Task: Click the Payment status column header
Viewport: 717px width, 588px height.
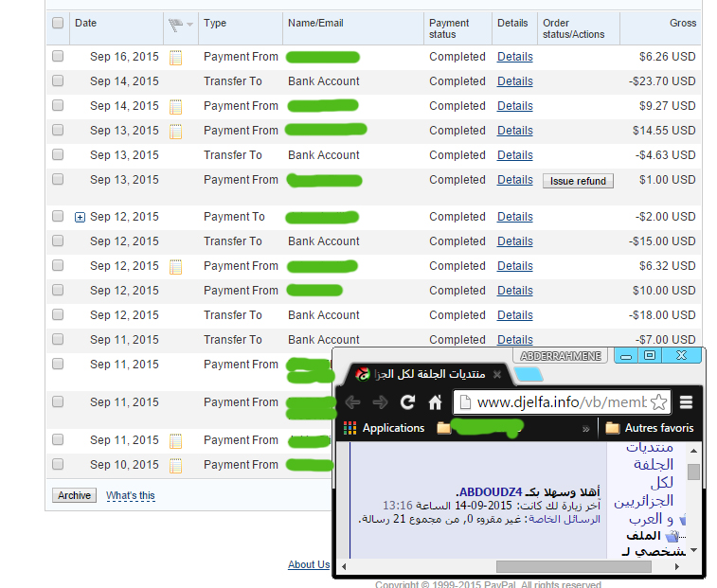Action: [x=449, y=28]
